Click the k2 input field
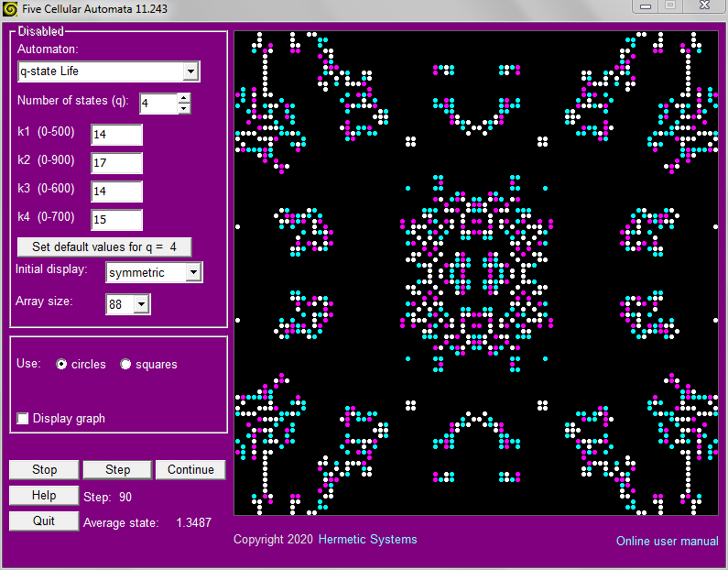The width and height of the screenshot is (728, 570). point(116,163)
